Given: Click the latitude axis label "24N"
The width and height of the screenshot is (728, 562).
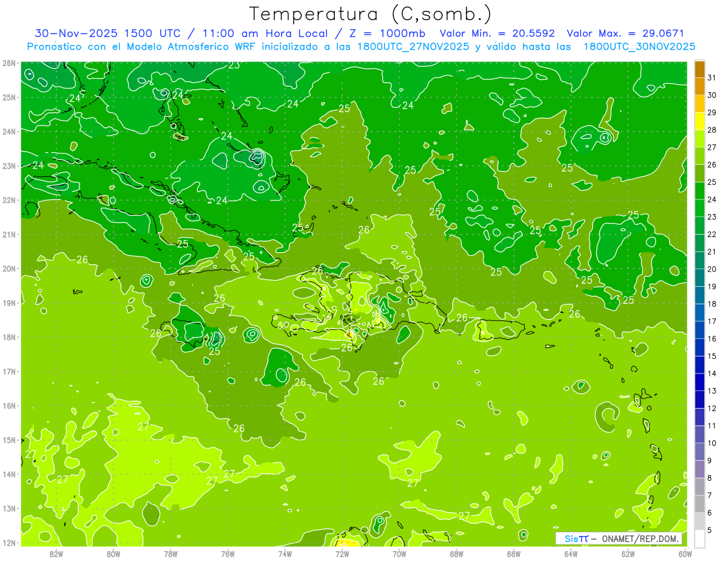Looking at the screenshot, I should [x=9, y=132].
